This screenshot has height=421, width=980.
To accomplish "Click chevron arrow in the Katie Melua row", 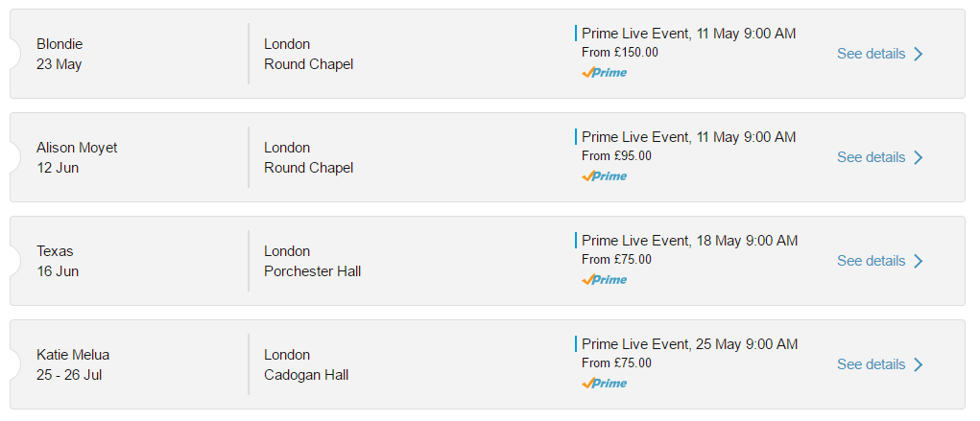I will pyautogui.click(x=919, y=364).
